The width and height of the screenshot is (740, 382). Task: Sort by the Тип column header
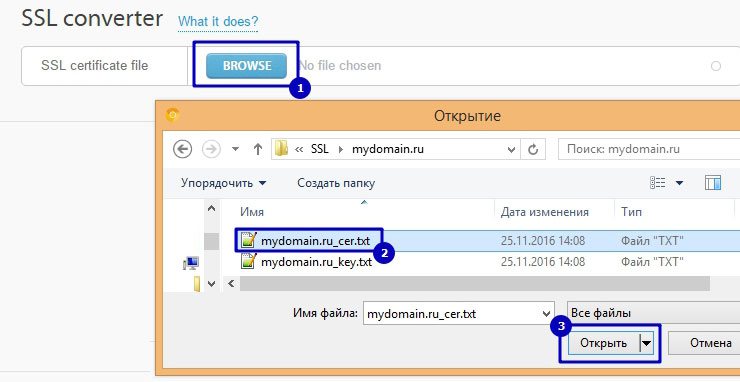point(631,212)
